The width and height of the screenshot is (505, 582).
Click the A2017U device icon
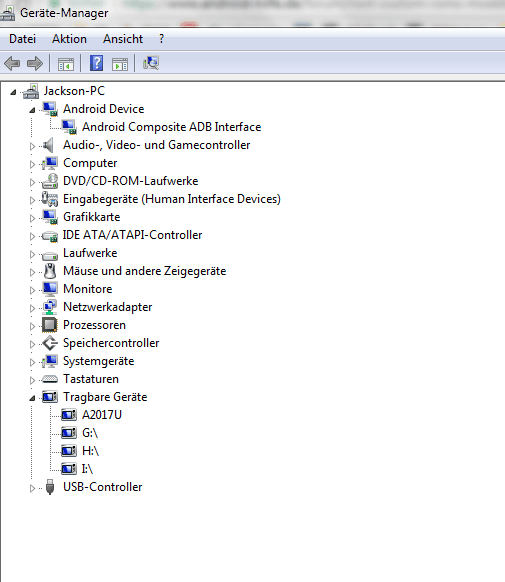69,415
